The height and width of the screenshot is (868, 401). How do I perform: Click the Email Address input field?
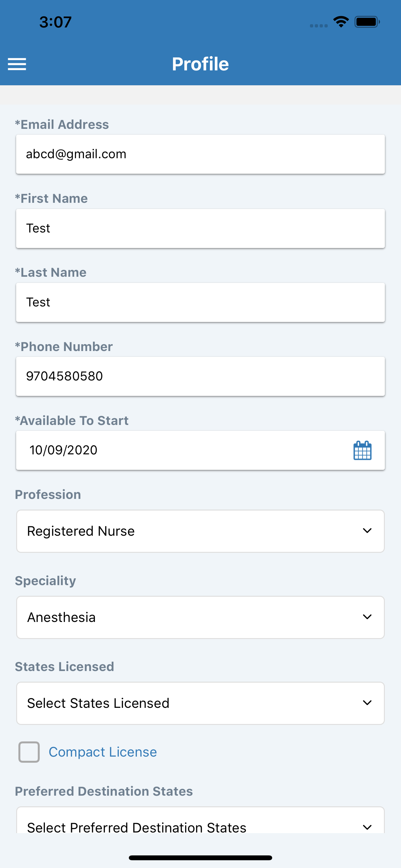click(x=200, y=154)
